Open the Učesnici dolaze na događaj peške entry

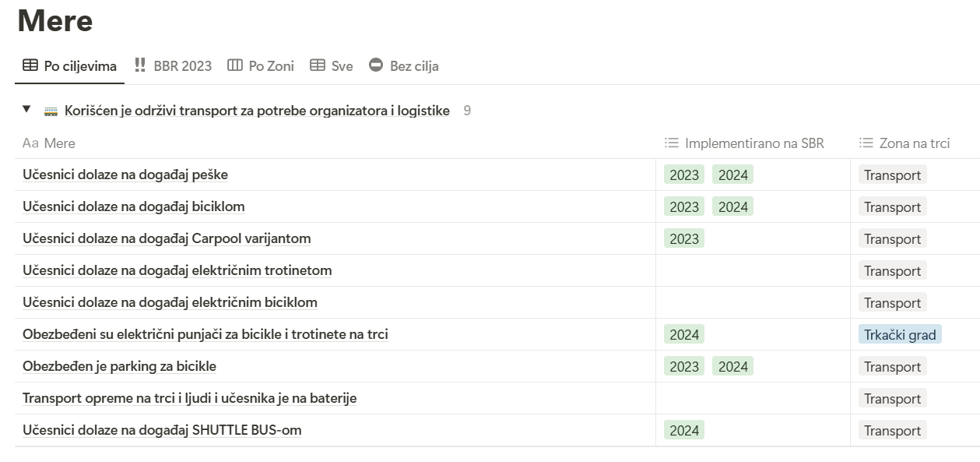tap(125, 175)
